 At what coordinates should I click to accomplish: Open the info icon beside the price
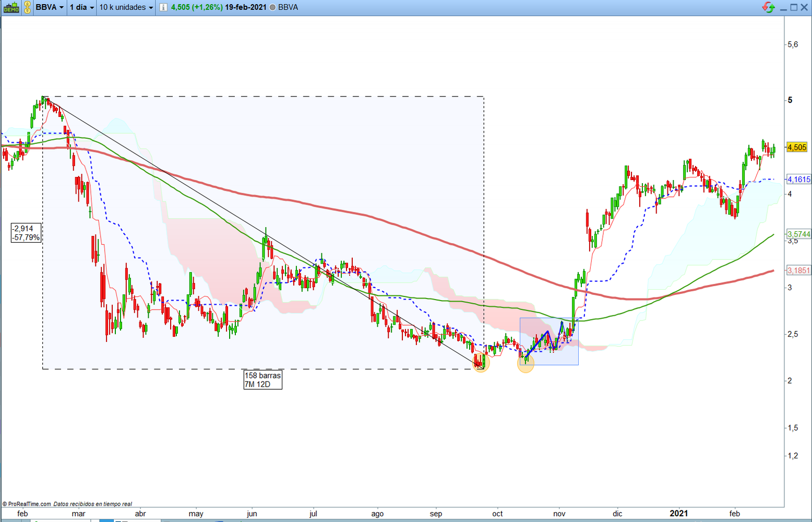163,7
